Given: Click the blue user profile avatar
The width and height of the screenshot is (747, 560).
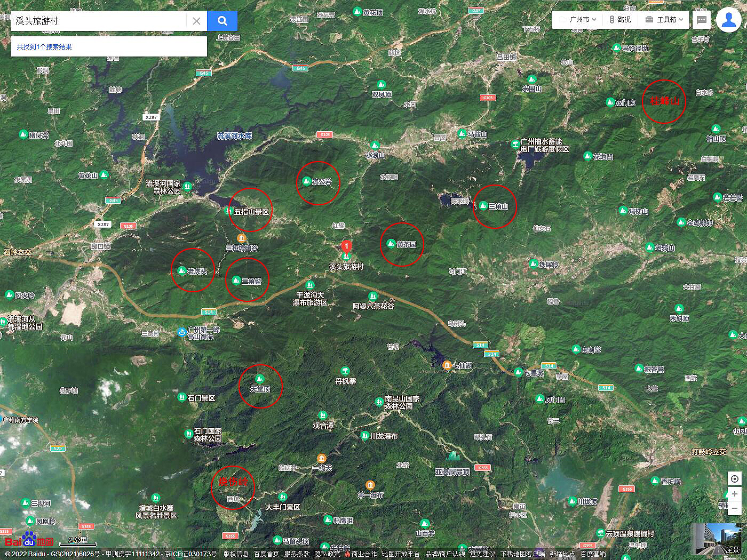Looking at the screenshot, I should (728, 20).
